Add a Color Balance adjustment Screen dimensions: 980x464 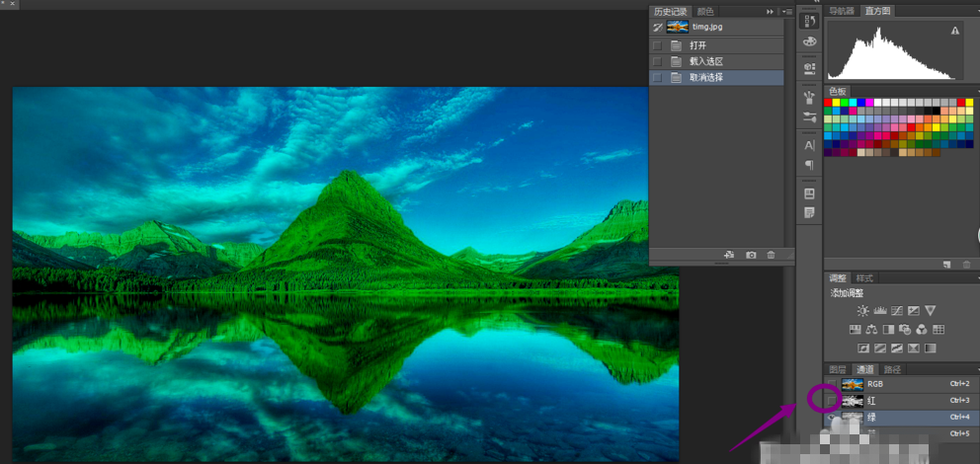point(872,329)
